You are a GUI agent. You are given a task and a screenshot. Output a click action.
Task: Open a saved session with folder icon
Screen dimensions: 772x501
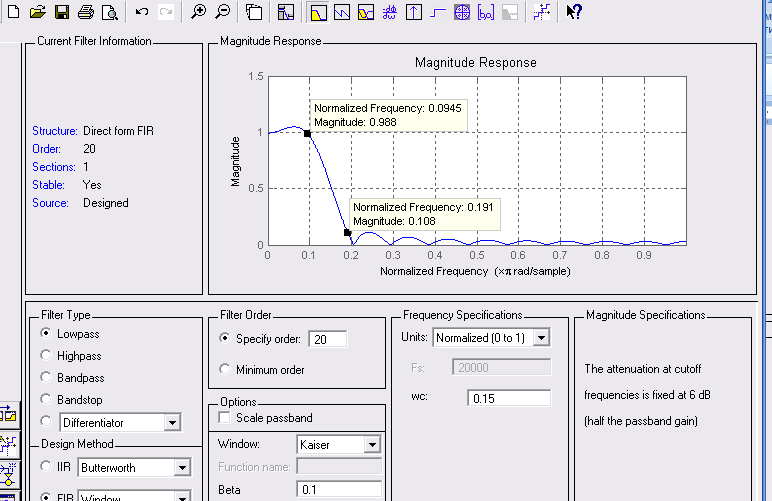point(37,12)
